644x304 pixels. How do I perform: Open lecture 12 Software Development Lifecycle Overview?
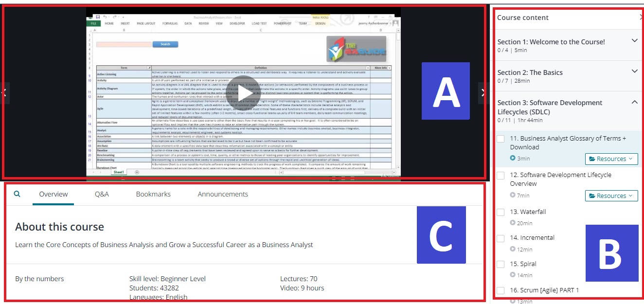560,179
